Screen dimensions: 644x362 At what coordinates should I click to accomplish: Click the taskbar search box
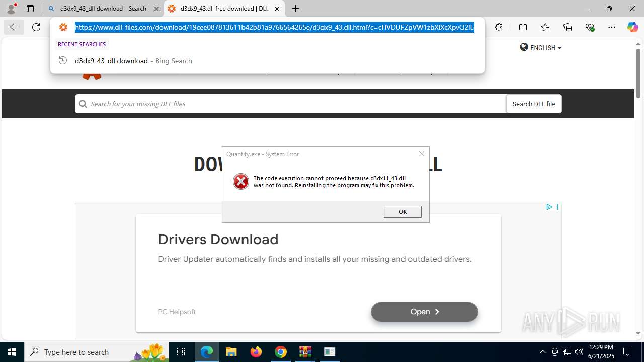(x=97, y=352)
